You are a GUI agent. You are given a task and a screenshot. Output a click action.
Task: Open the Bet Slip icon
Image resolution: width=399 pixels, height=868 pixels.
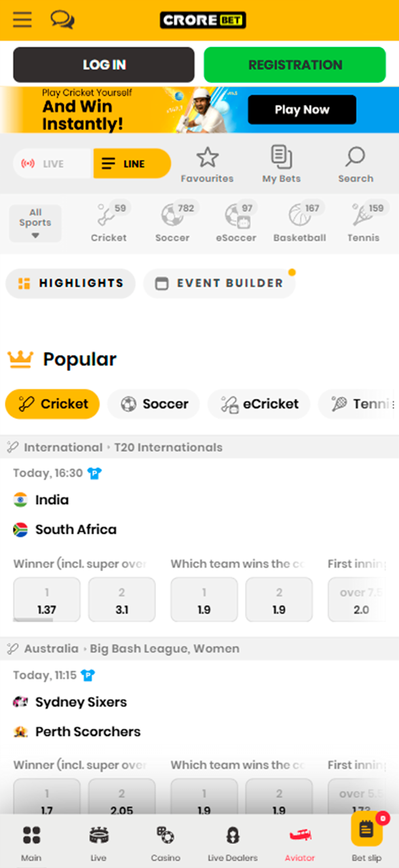click(x=366, y=837)
